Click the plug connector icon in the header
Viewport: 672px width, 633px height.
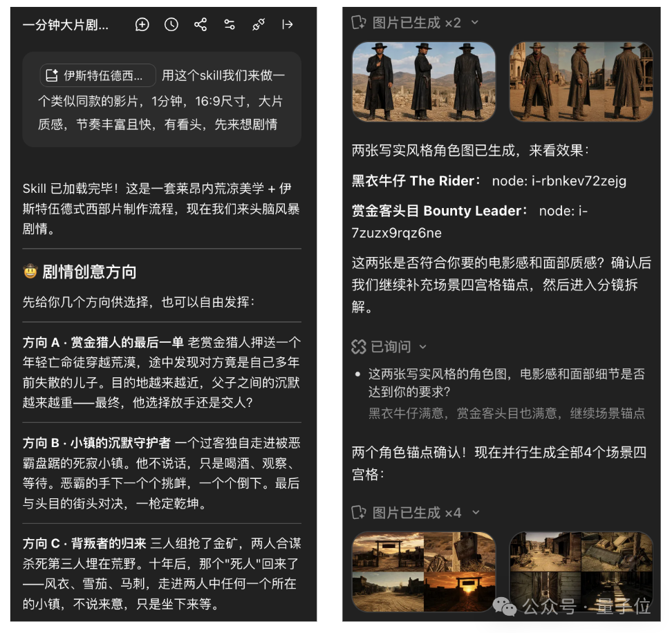tap(259, 24)
